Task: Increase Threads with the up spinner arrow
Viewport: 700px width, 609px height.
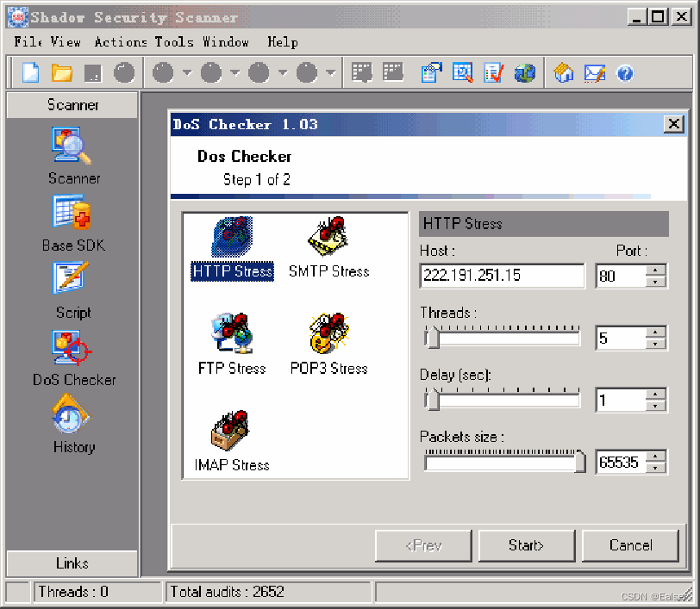Action: pos(655,332)
